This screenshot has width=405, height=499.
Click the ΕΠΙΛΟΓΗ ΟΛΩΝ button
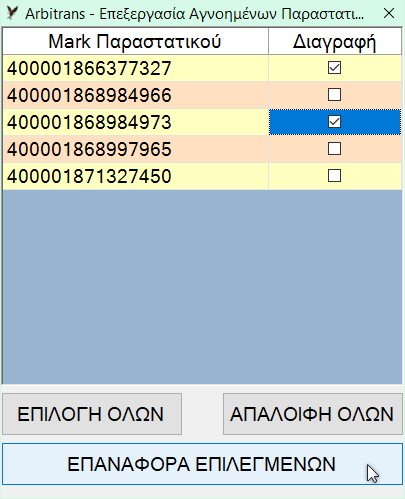click(x=92, y=414)
